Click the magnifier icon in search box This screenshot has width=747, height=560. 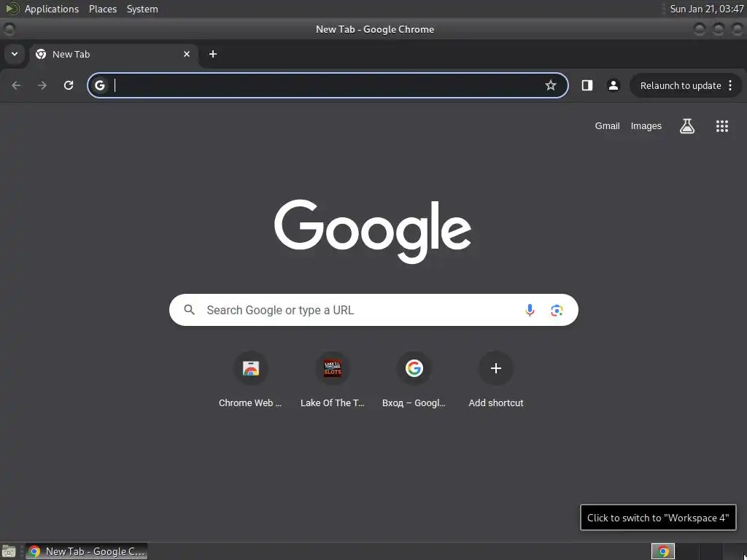pyautogui.click(x=190, y=310)
